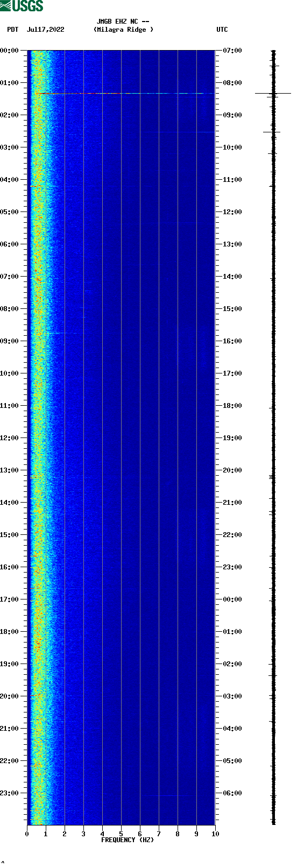Click the 06:00 PDT time label

click(9, 244)
